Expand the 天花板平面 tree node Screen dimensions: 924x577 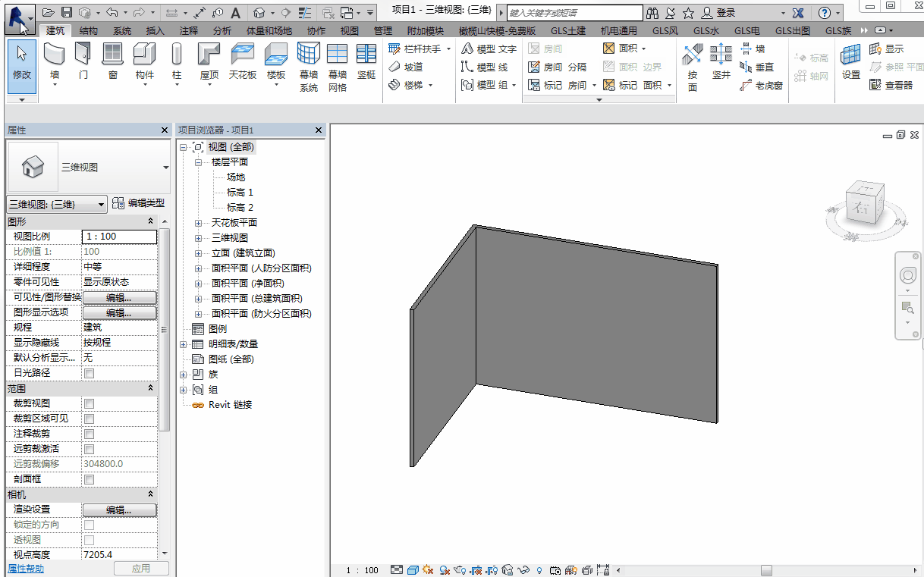[x=199, y=223]
